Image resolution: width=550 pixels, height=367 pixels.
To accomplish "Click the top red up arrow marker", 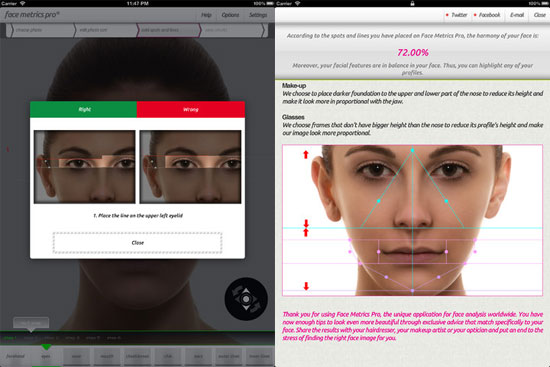I will pos(306,154).
